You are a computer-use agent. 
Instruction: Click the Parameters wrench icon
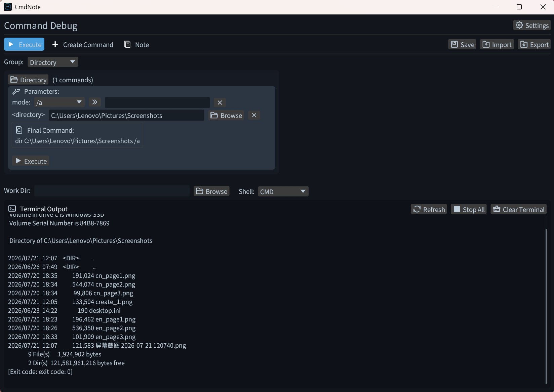(x=16, y=91)
